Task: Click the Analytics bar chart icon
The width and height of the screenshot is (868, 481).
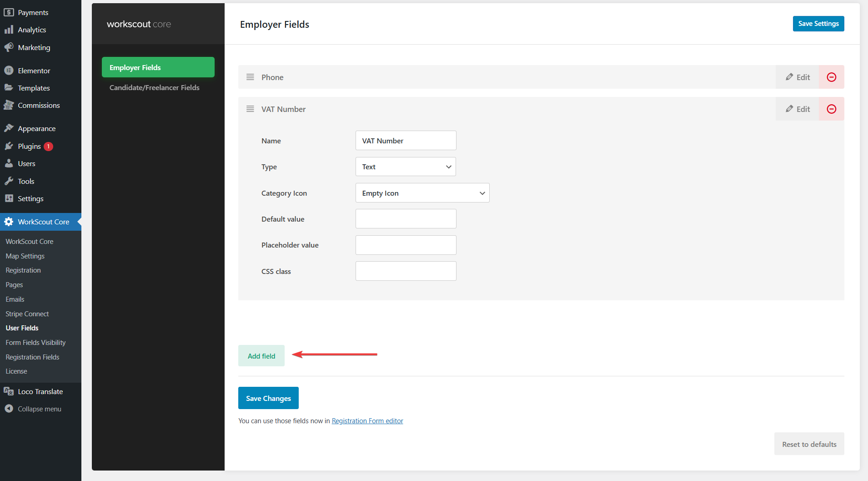Action: [9, 30]
